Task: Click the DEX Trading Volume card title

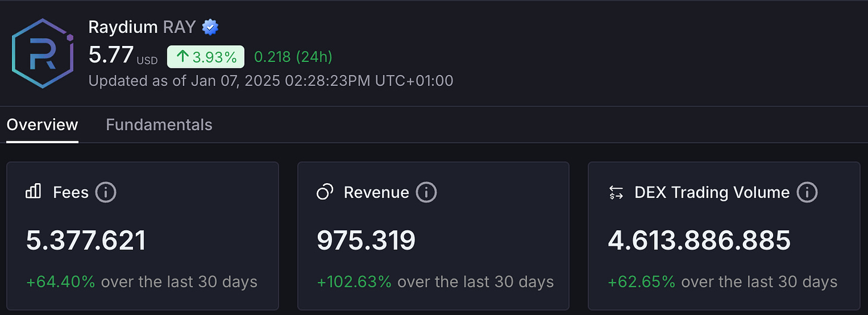Action: (x=712, y=192)
